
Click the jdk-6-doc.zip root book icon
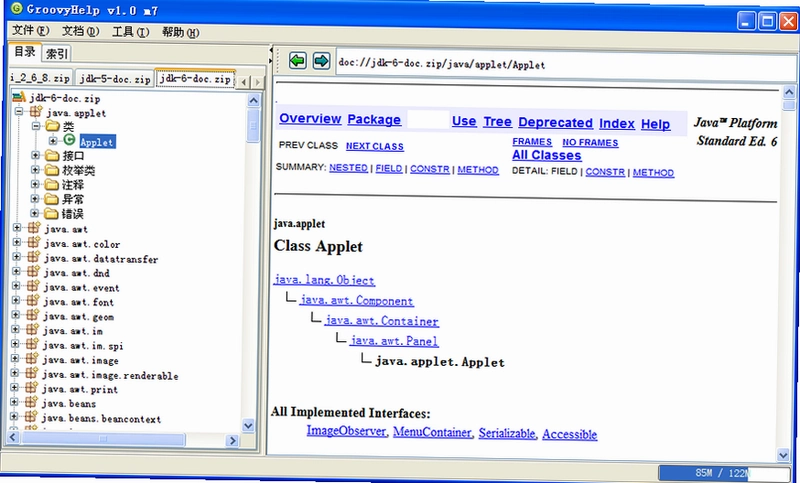coord(19,96)
